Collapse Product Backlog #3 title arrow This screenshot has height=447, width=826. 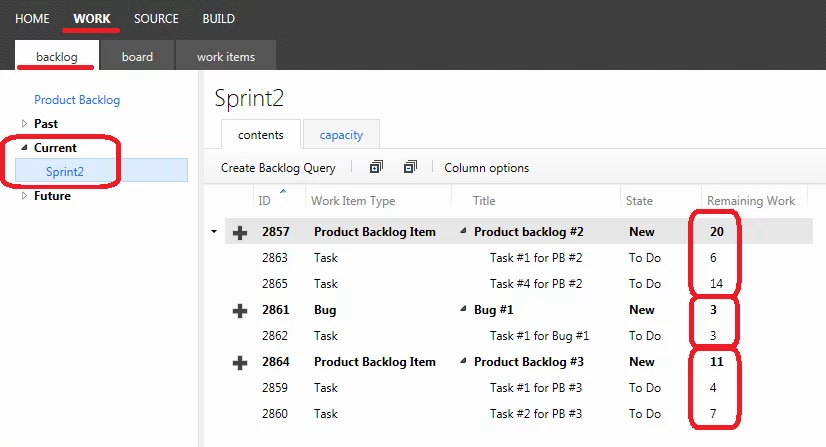pyautogui.click(x=463, y=361)
